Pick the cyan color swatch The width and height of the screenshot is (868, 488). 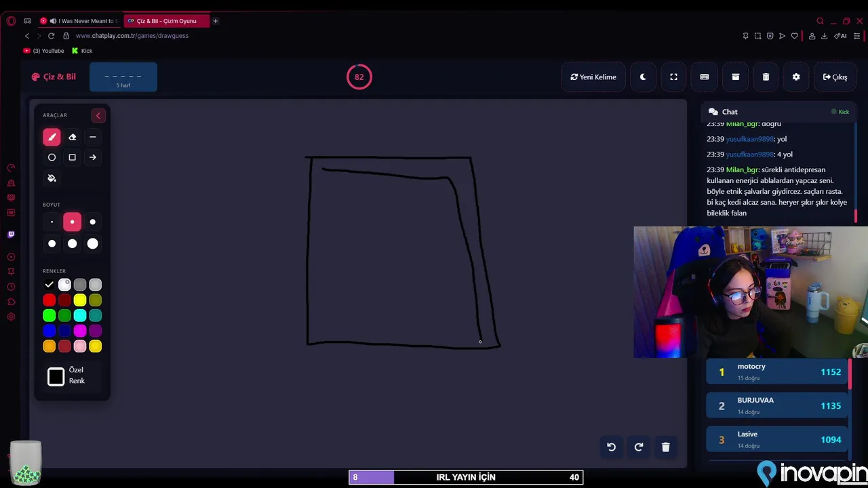tap(80, 315)
